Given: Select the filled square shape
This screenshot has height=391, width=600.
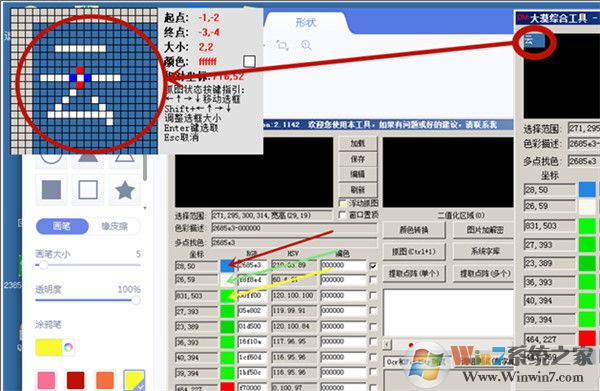Looking at the screenshot, I should (51, 190).
